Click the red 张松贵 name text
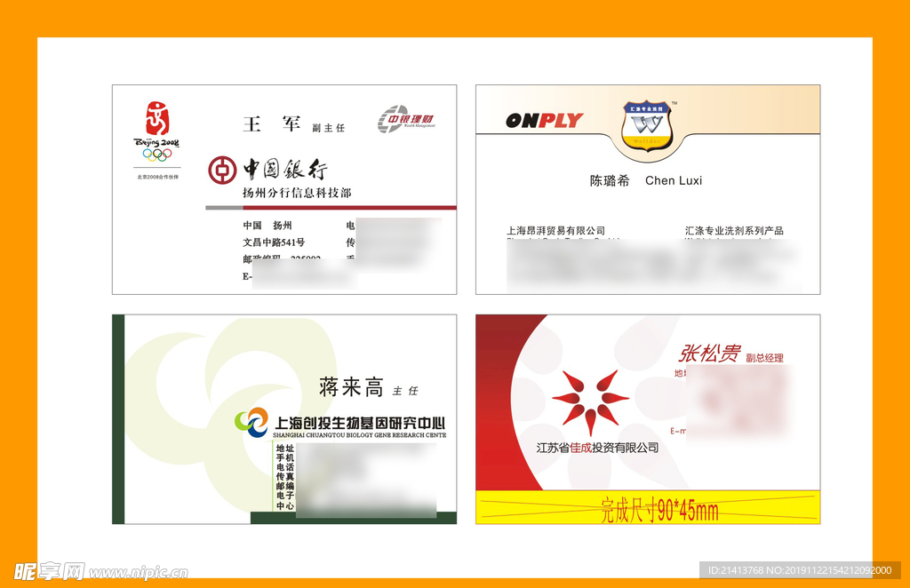The height and width of the screenshot is (588, 910). [x=710, y=354]
